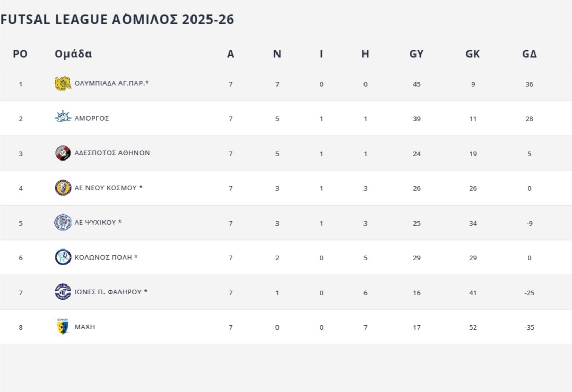Select the ΜΑΧΗ team name

pos(85,327)
